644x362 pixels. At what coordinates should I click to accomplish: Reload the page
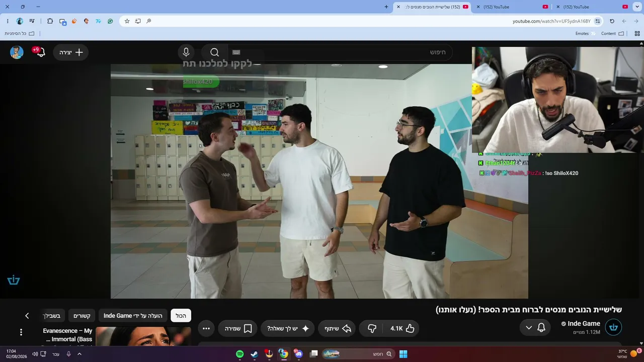pos(612,21)
